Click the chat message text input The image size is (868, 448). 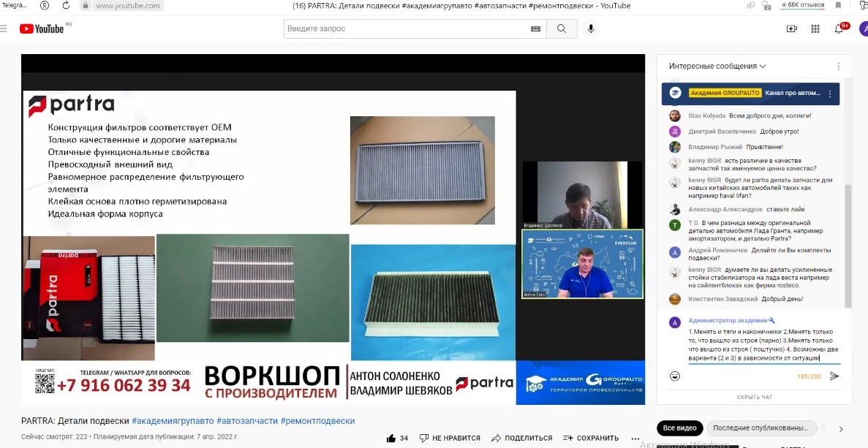pos(764,345)
